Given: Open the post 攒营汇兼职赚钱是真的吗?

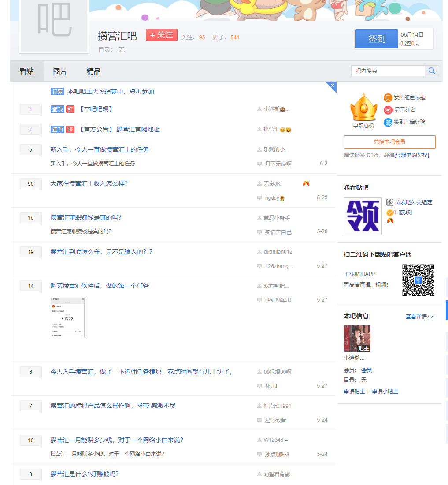Looking at the screenshot, I should click(86, 217).
